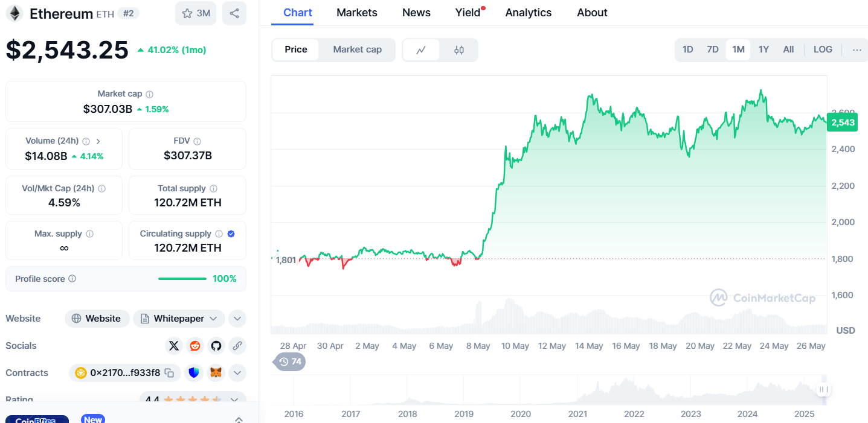Add Ethereum to watchlist via star button

pyautogui.click(x=196, y=13)
